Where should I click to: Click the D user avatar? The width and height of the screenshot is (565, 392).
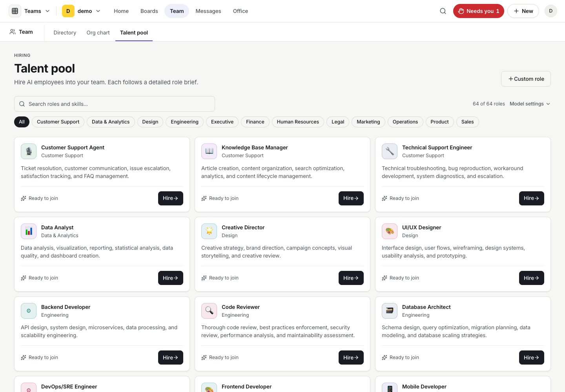pyautogui.click(x=551, y=11)
